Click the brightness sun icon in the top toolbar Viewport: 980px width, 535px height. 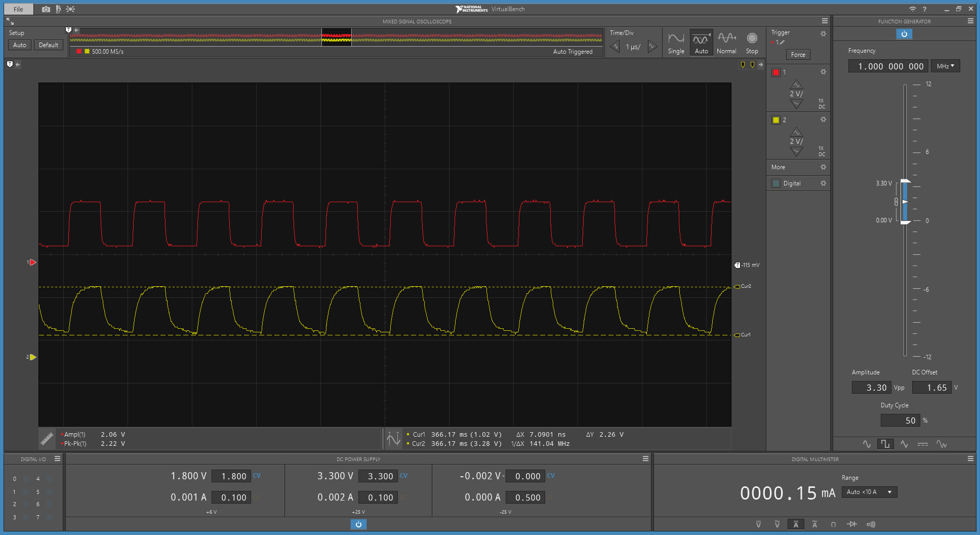tap(70, 9)
